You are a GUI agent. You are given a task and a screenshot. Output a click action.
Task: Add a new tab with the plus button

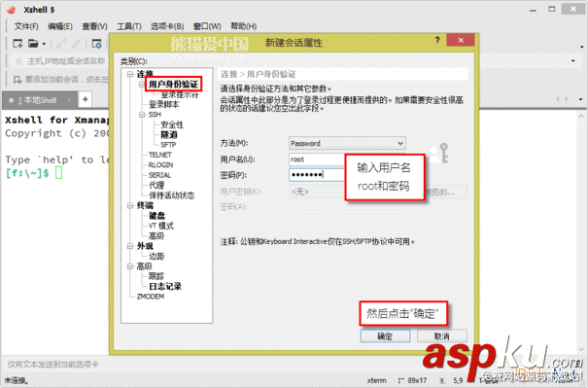86,99
